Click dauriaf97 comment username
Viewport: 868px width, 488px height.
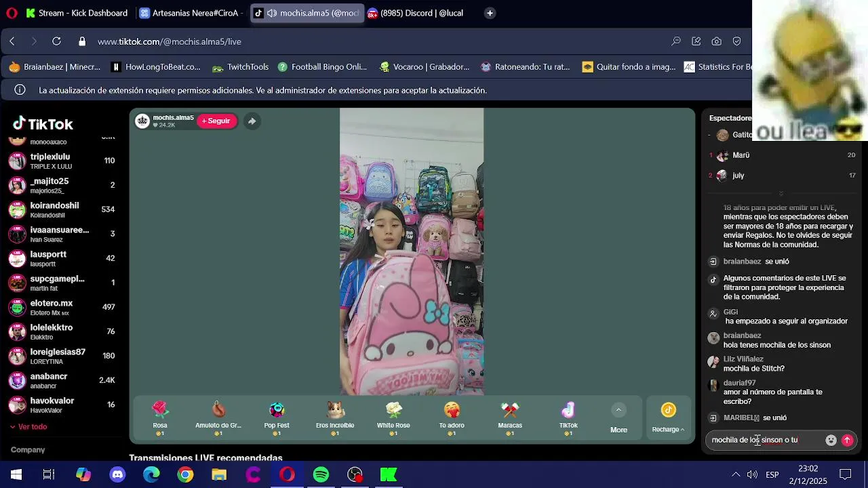pos(739,383)
